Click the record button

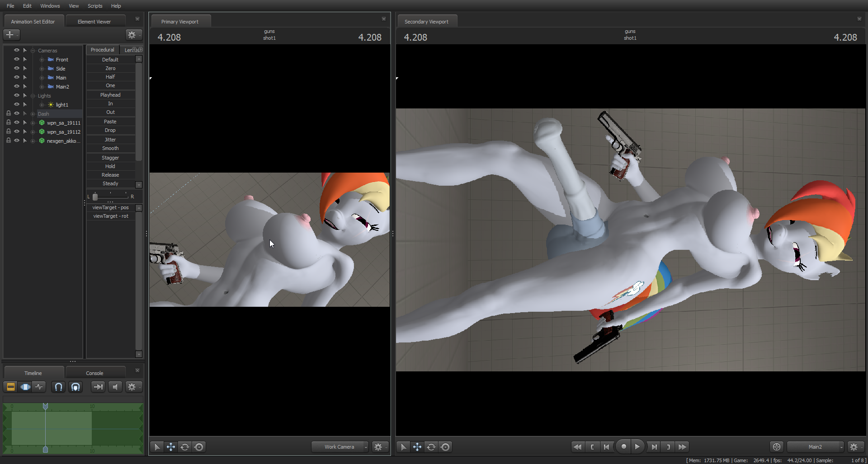(x=624, y=447)
